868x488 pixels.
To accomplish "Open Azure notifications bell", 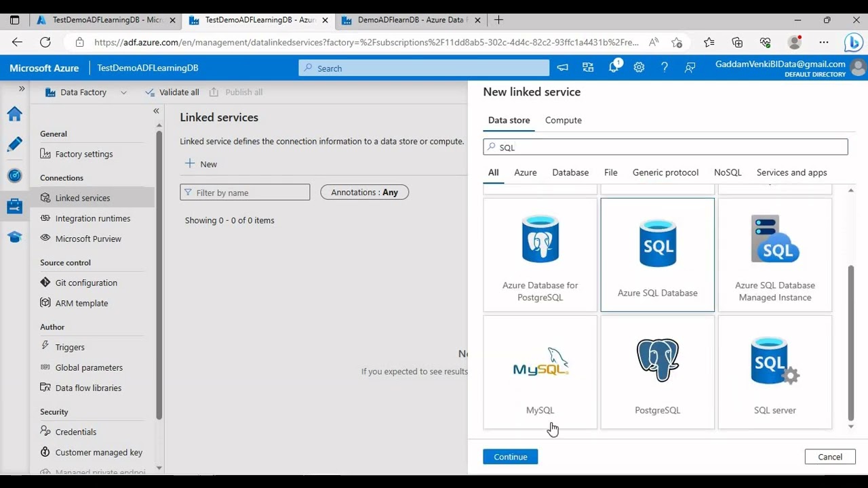I will 614,67.
